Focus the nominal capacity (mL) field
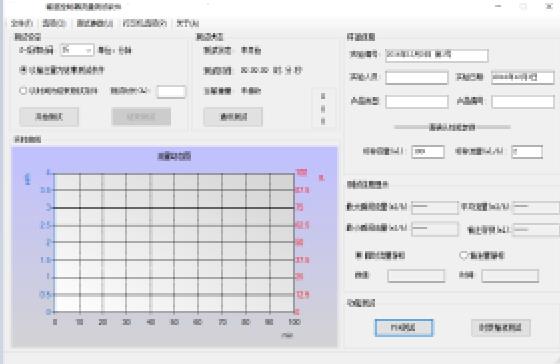560x364 pixels. coord(428,152)
